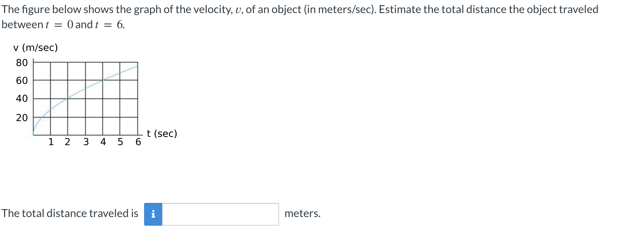The image size is (644, 227).
Task: Click the 40 tick label on velocity axis
Action: coord(22,98)
